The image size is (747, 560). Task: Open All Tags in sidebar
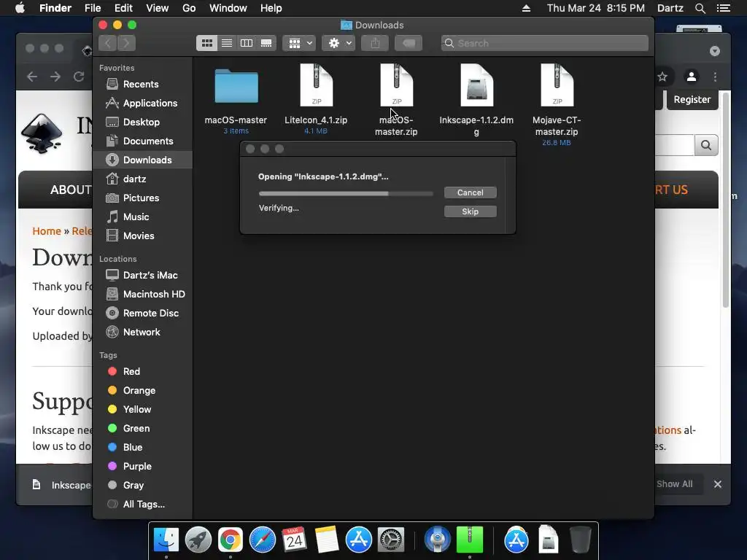click(142, 505)
